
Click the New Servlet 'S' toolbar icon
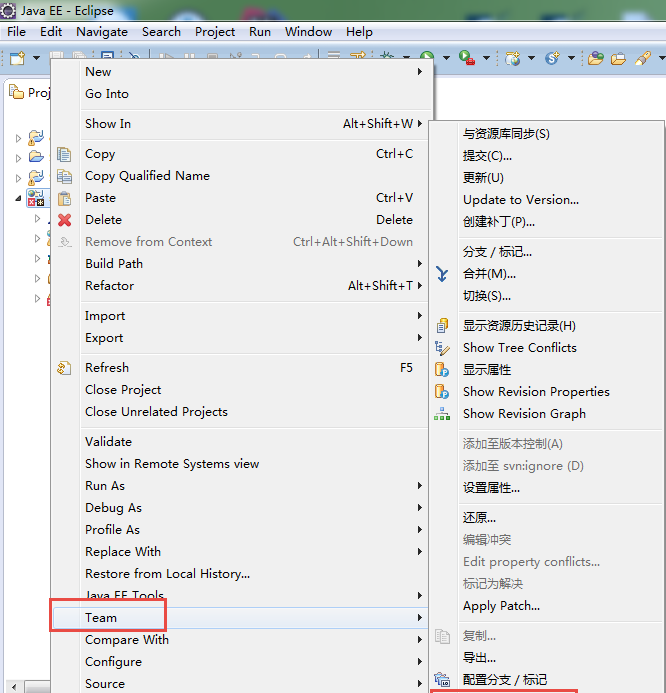[552, 58]
